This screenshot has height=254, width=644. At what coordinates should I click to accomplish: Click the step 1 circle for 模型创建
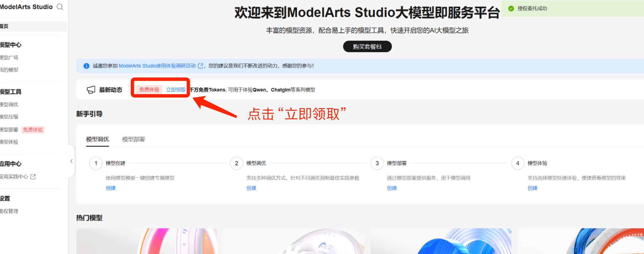(96, 163)
